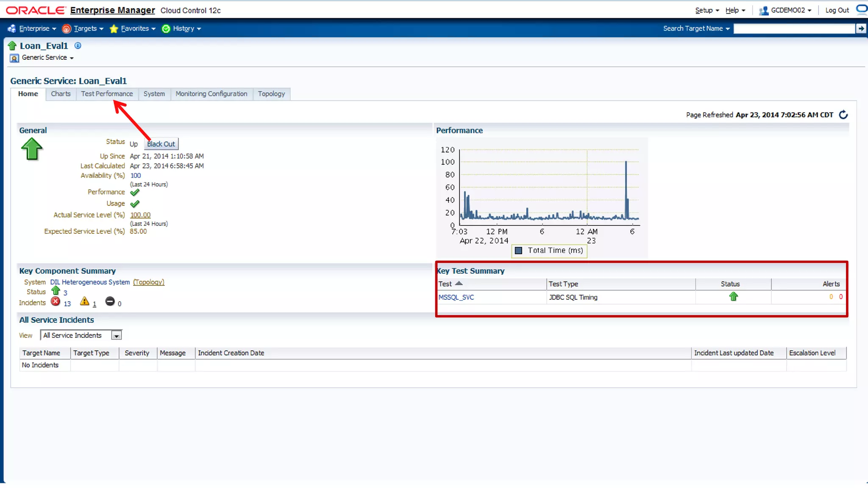Click the Key Component green up arrow
The width and height of the screenshot is (868, 488).
point(56,291)
